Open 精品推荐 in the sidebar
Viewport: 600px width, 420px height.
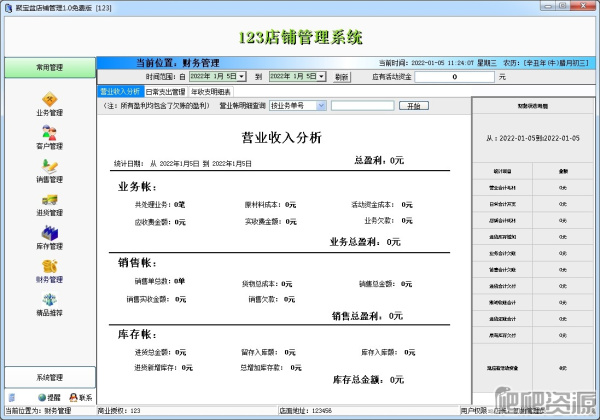point(50,304)
